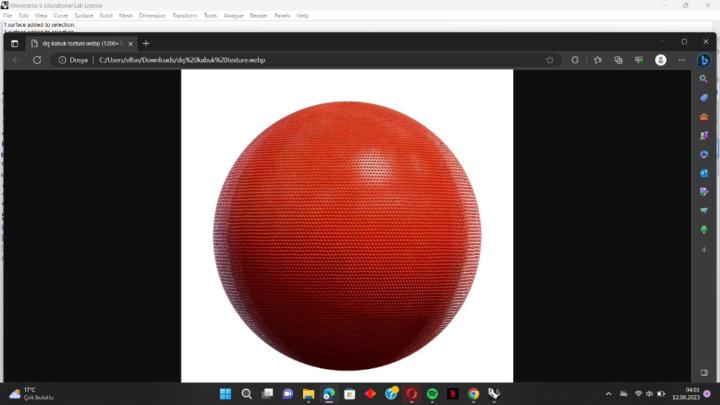Open the Favorites list icon
Viewport: 720px width, 405px height.
(x=597, y=60)
